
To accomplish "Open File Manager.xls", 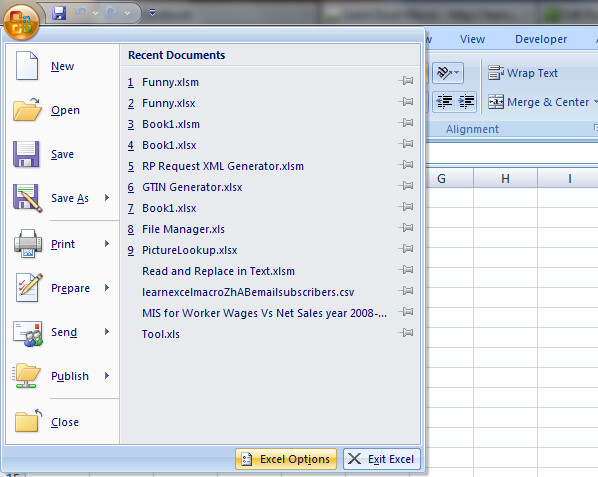I will click(183, 229).
